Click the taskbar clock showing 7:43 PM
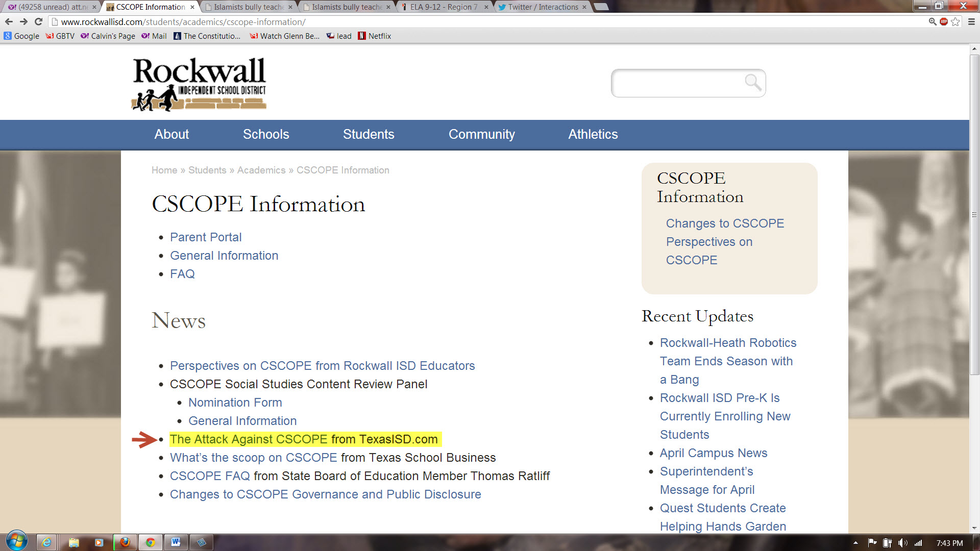The image size is (980, 551). click(x=949, y=543)
